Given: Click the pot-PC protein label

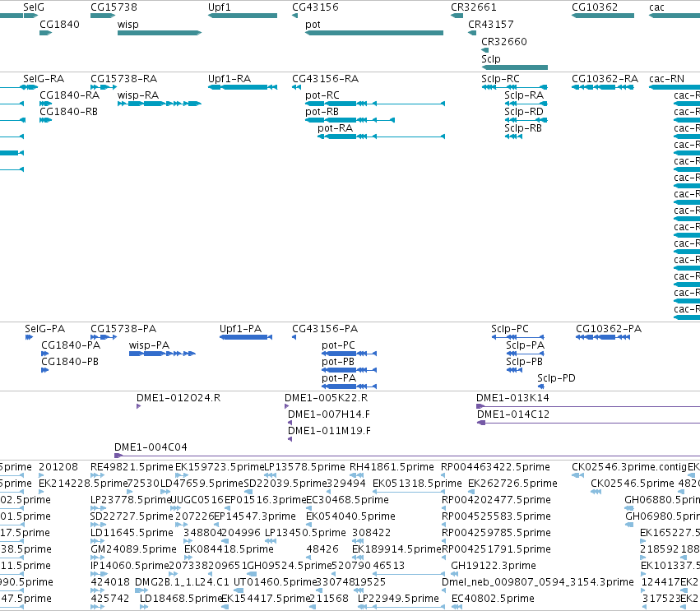Looking at the screenshot, I should click(x=338, y=345).
